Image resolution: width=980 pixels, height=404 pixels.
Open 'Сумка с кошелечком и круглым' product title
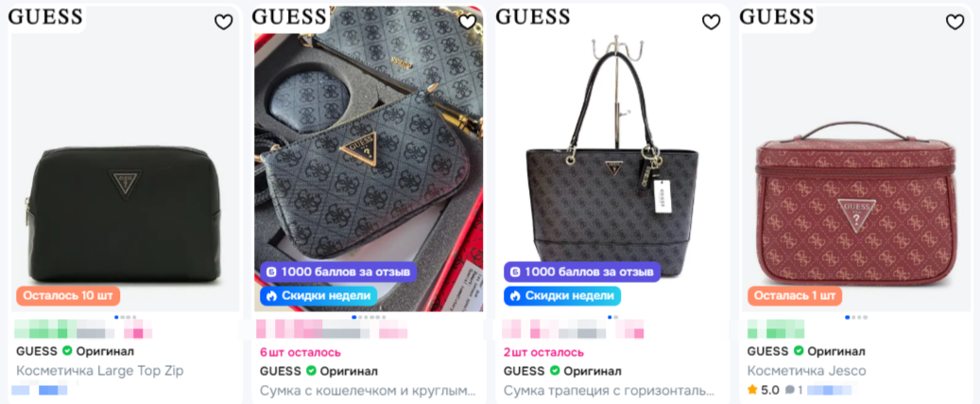point(368,391)
